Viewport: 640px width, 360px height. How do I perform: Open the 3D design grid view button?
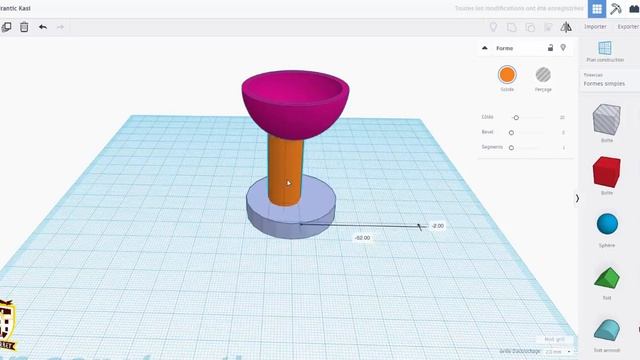[x=597, y=9]
